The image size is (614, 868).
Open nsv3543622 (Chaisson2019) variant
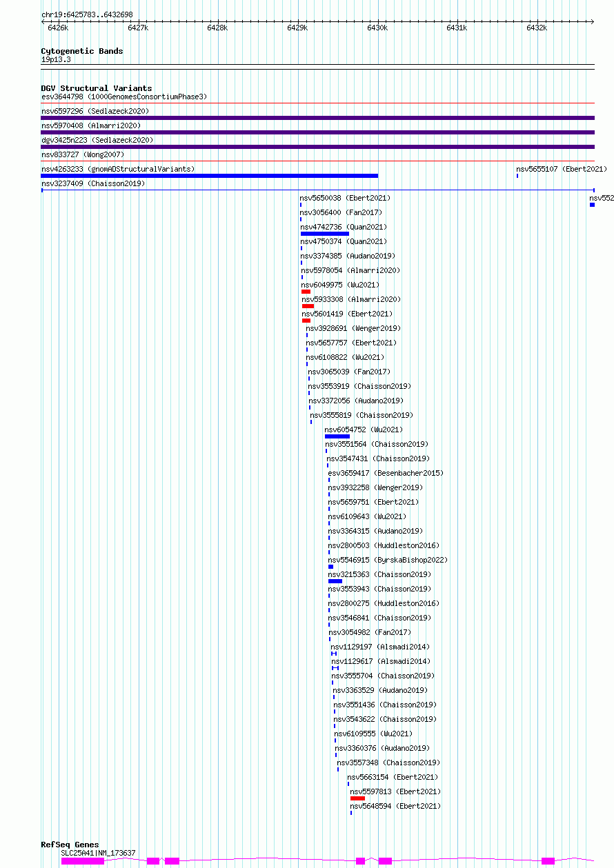coord(385,719)
